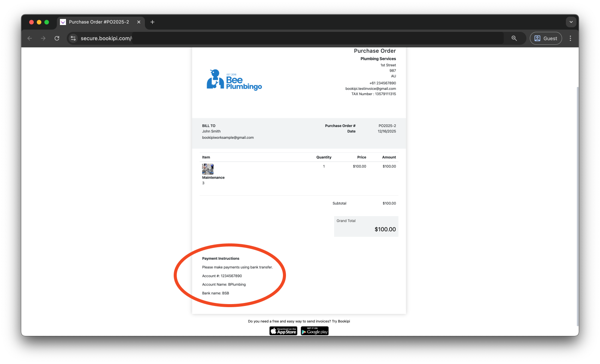Image resolution: width=600 pixels, height=364 pixels.
Task: Click the 'Try Bookipi' promo text
Action: 341,321
